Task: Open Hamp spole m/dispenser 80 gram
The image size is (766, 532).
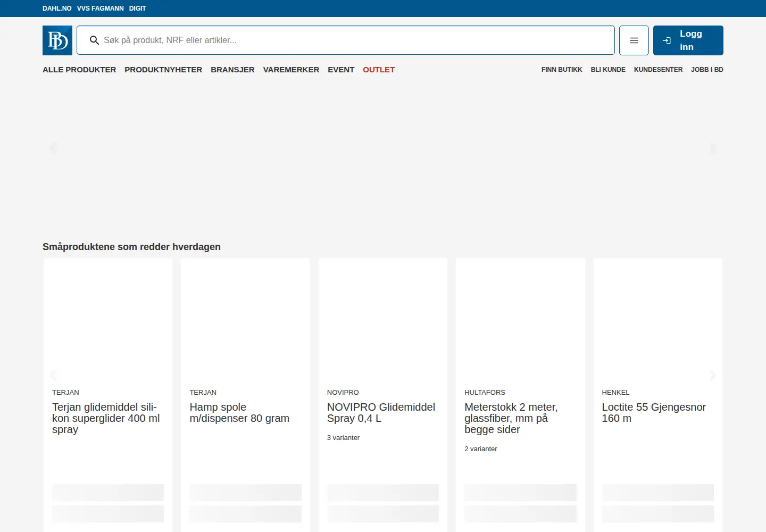Action: 239,413
